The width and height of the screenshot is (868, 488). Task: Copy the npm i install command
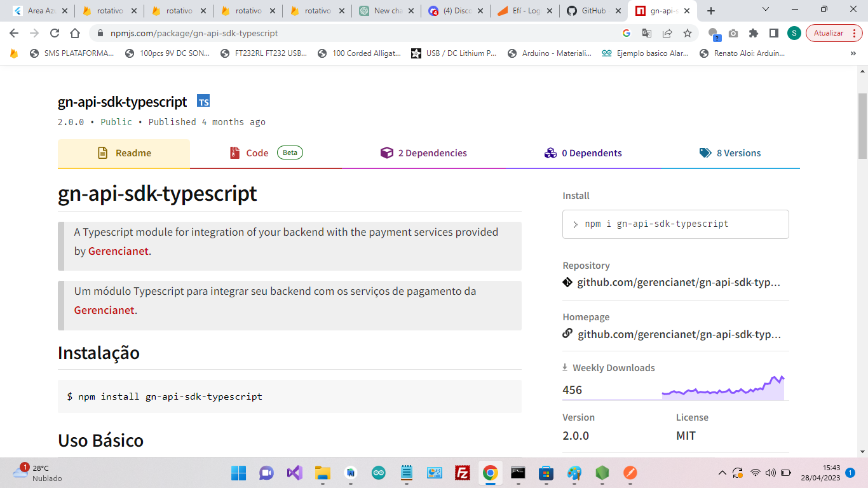coord(675,224)
